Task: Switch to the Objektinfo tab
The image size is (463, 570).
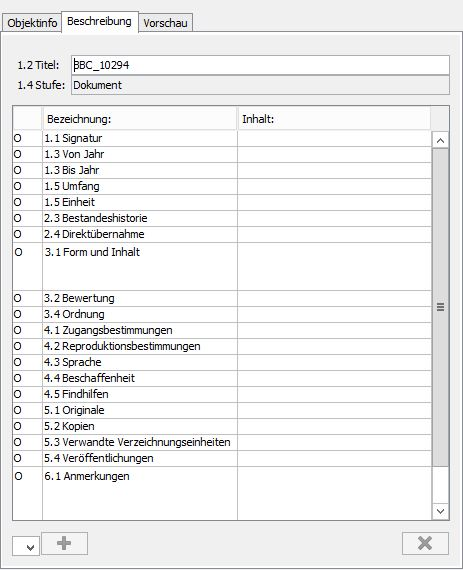Action: (32, 23)
